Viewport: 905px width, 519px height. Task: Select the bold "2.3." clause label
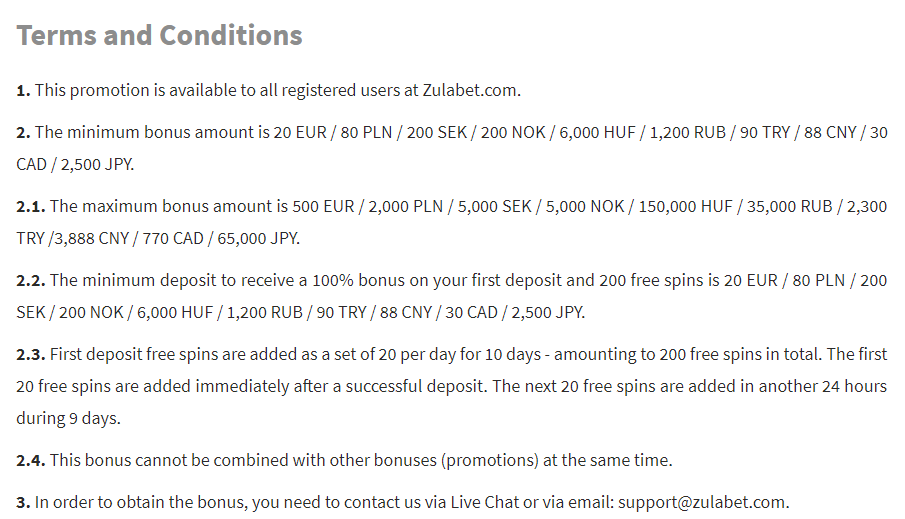[x=30, y=354]
